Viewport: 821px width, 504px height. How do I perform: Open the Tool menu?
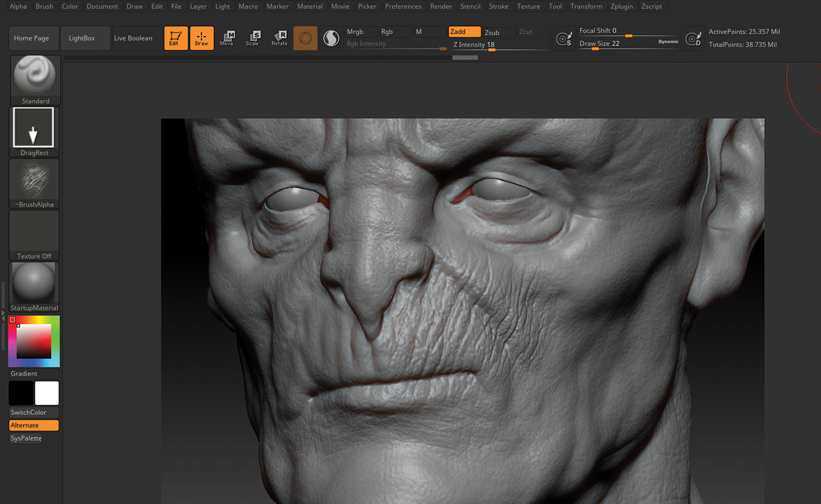pos(555,6)
